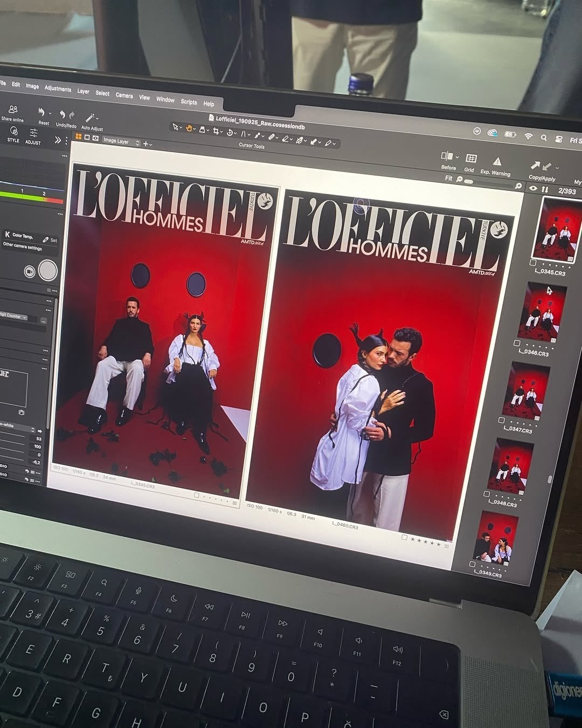
Task: Expand the Before view dropdown arrow
Action: 457,157
